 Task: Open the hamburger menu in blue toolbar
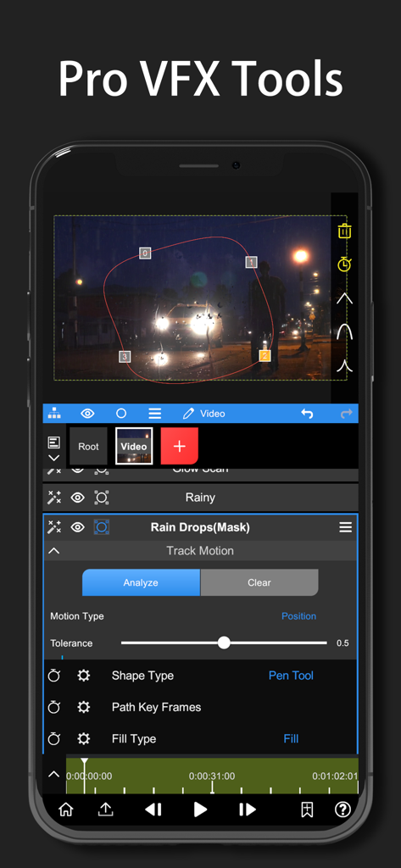click(x=155, y=414)
